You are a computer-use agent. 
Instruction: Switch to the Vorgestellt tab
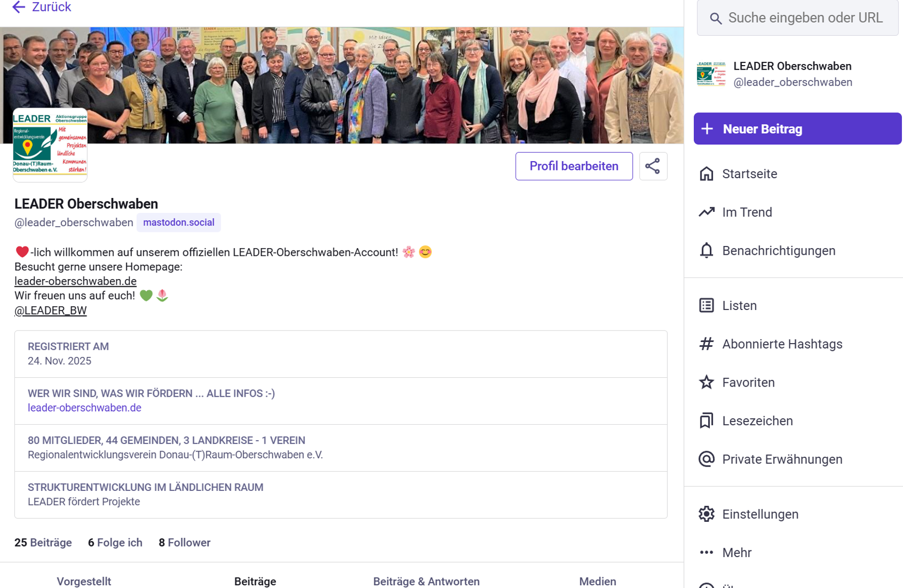[x=84, y=581]
